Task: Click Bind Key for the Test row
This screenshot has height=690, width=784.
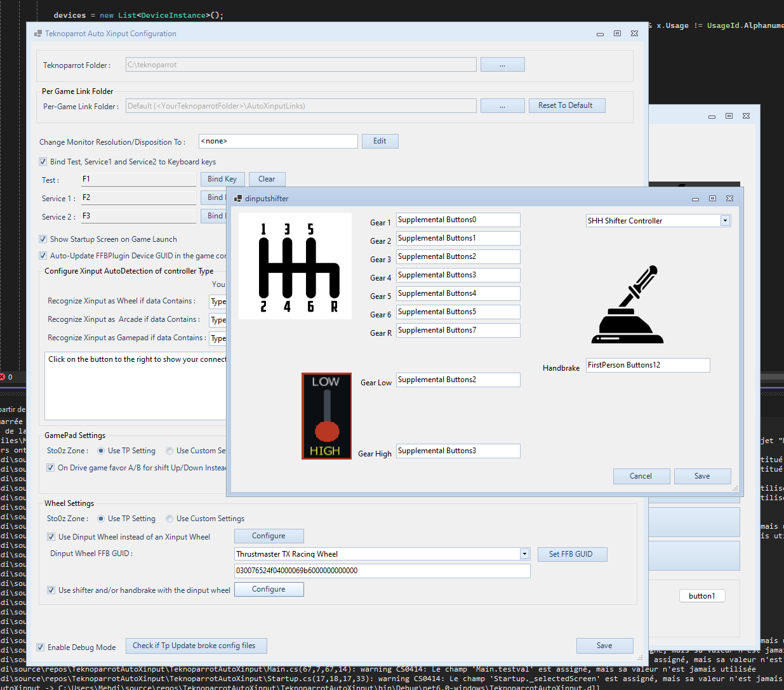Action: pyautogui.click(x=223, y=179)
